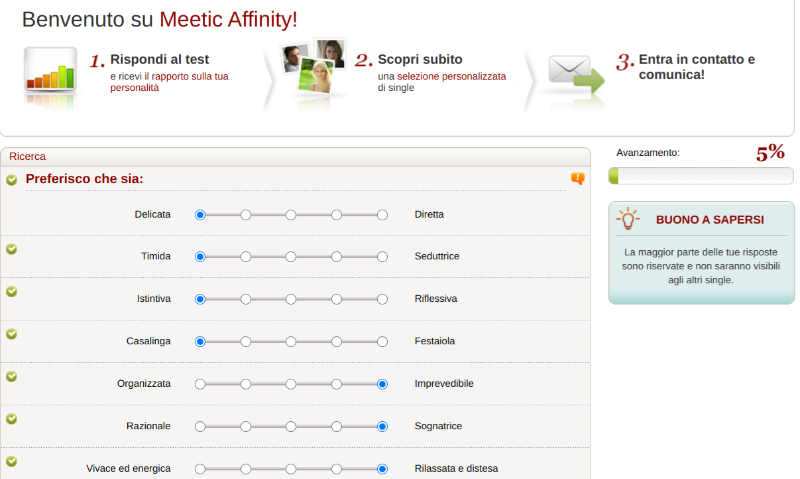Click the Avanzamento progress bar
This screenshot has width=800, height=479.
click(700, 176)
